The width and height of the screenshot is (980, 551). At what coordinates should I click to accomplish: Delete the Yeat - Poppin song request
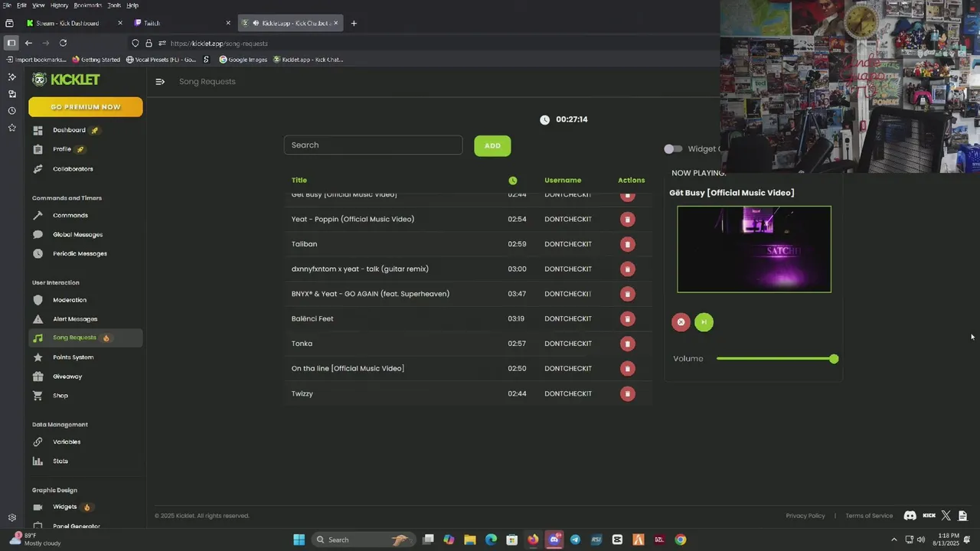(627, 220)
